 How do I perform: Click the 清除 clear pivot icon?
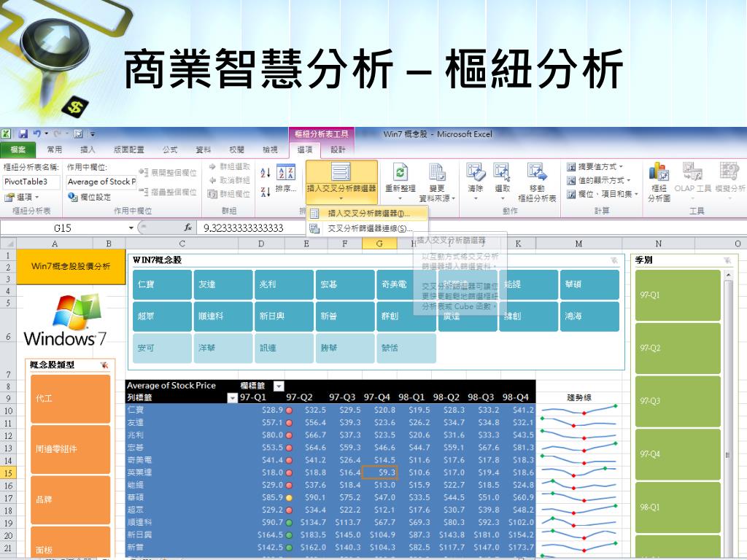(476, 172)
